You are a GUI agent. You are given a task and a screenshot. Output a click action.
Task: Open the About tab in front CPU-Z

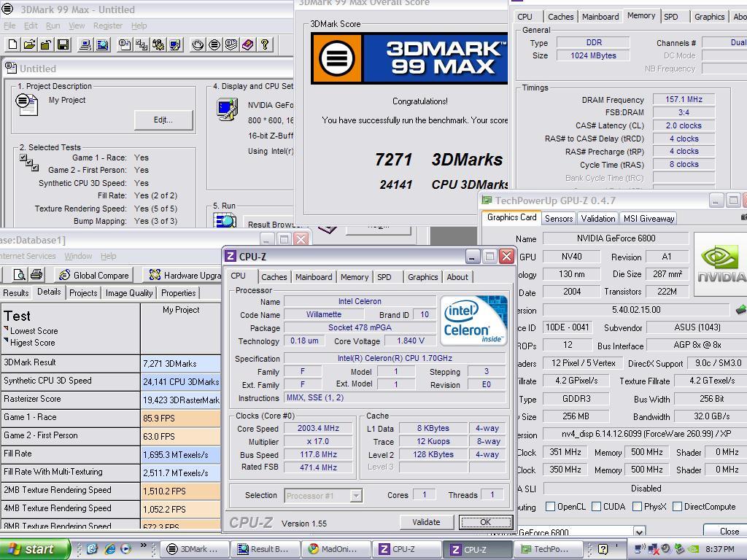457,276
